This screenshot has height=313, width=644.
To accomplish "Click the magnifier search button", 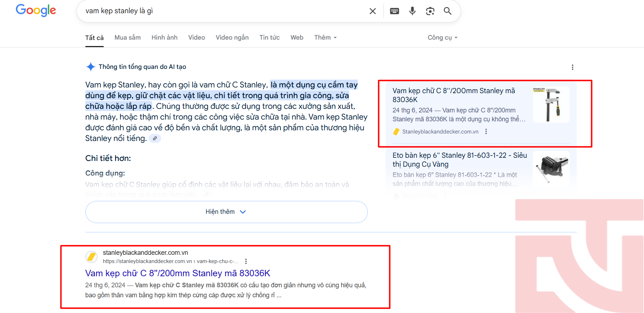I will [x=447, y=11].
